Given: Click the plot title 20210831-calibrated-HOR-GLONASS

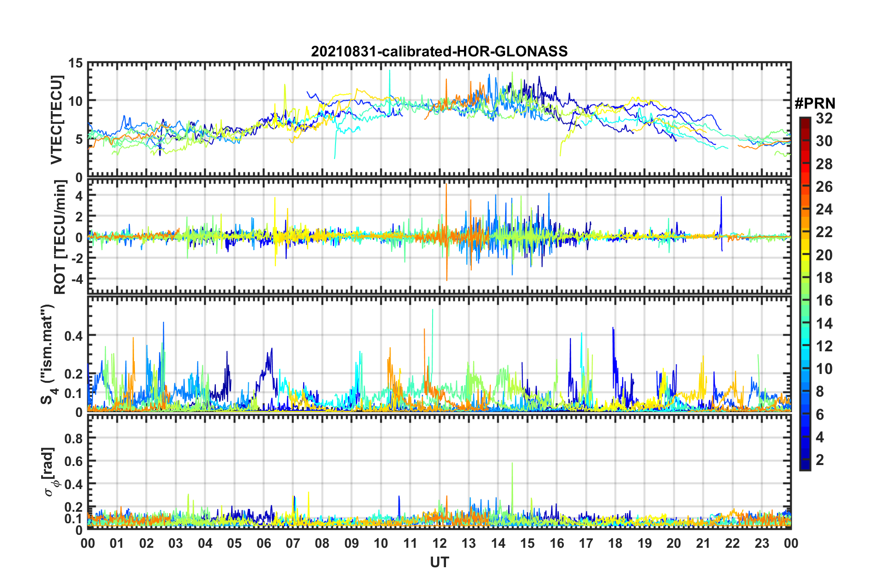Looking at the screenshot, I should click(x=439, y=51).
